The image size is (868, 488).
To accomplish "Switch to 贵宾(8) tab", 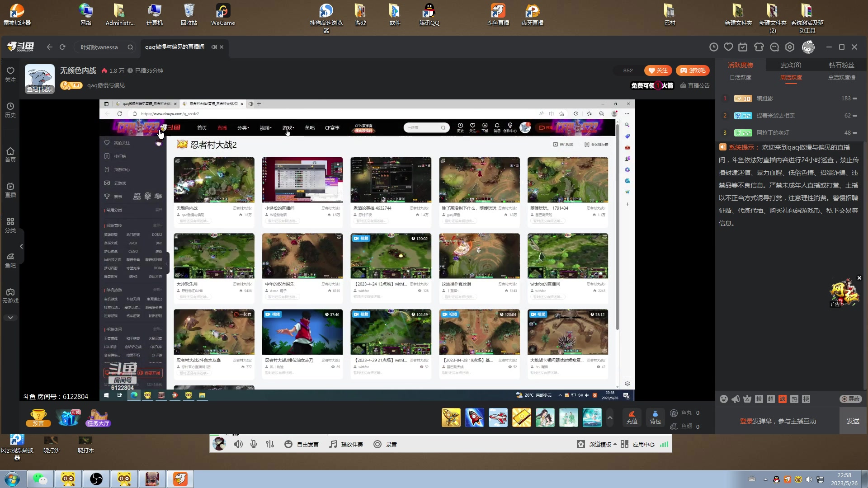I will (x=791, y=65).
